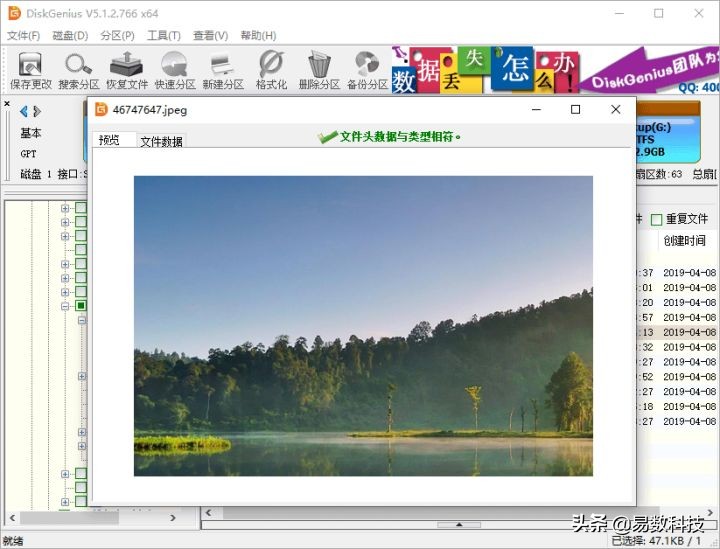Click the Delete Partition (删除分区) trash icon
The width and height of the screenshot is (720, 549).
click(x=319, y=70)
